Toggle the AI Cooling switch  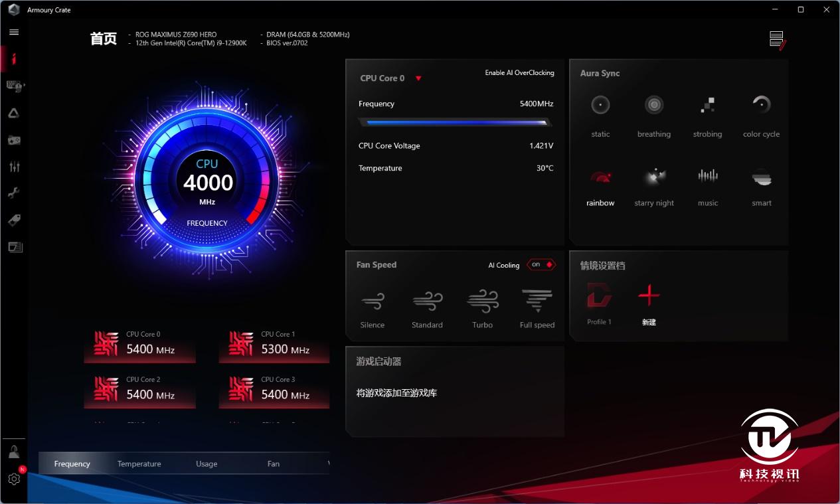pyautogui.click(x=541, y=264)
